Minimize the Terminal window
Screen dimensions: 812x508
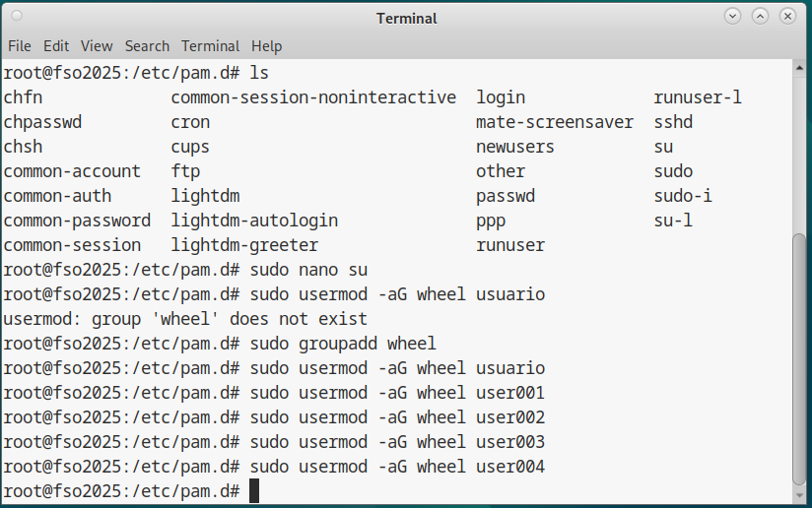pos(732,17)
